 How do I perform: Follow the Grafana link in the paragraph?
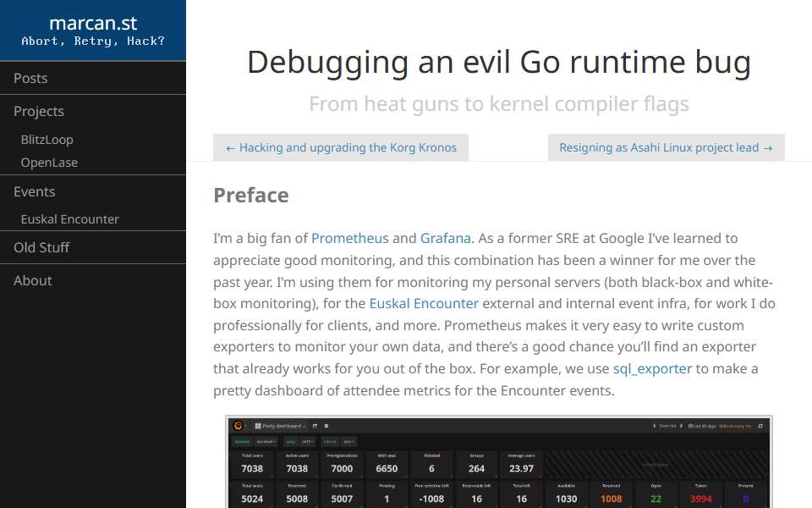point(446,239)
